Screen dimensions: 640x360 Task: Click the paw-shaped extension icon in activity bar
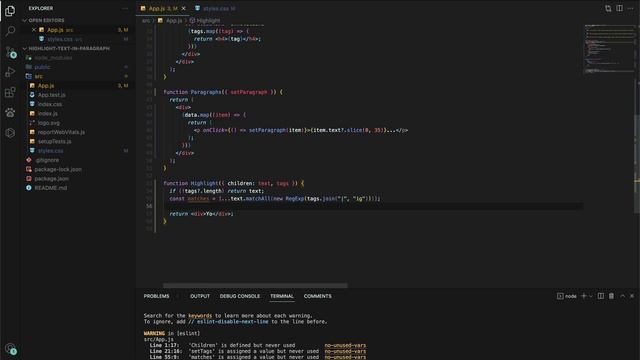pyautogui.click(x=10, y=112)
